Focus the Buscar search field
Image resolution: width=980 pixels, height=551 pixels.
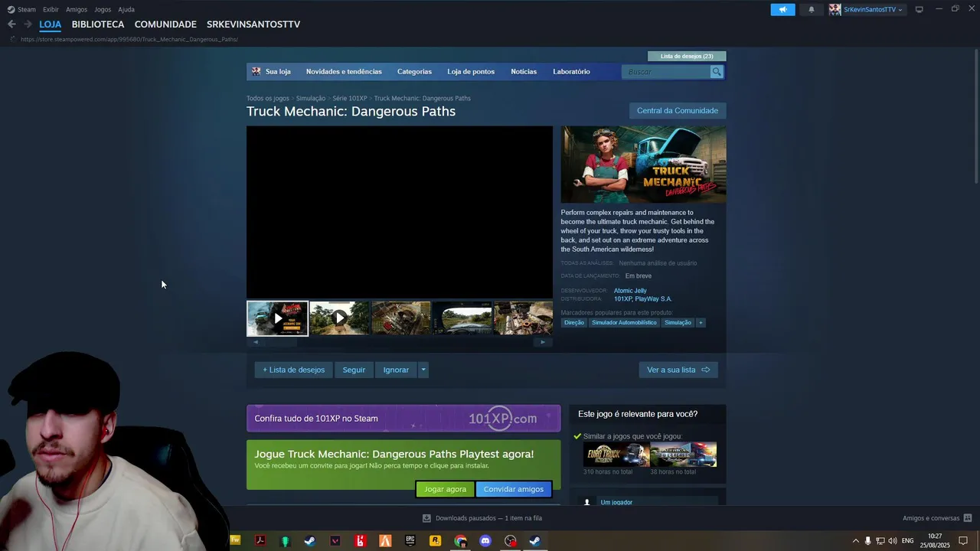click(x=667, y=72)
